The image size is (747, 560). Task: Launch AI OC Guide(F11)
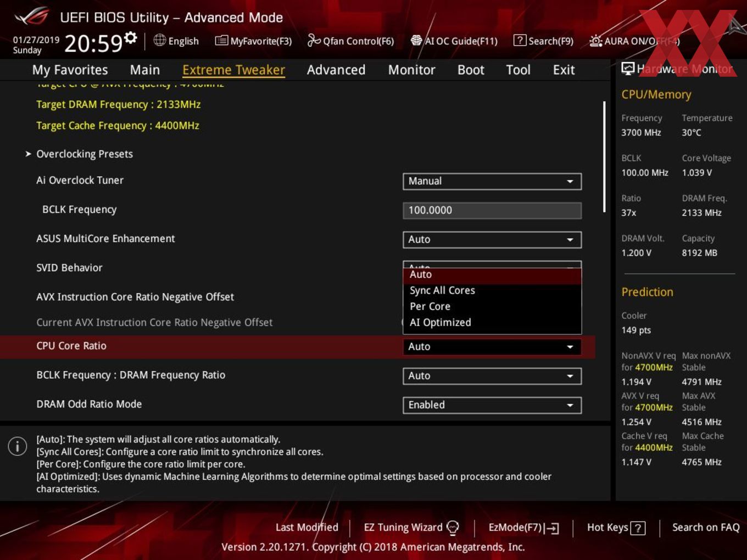point(454,41)
